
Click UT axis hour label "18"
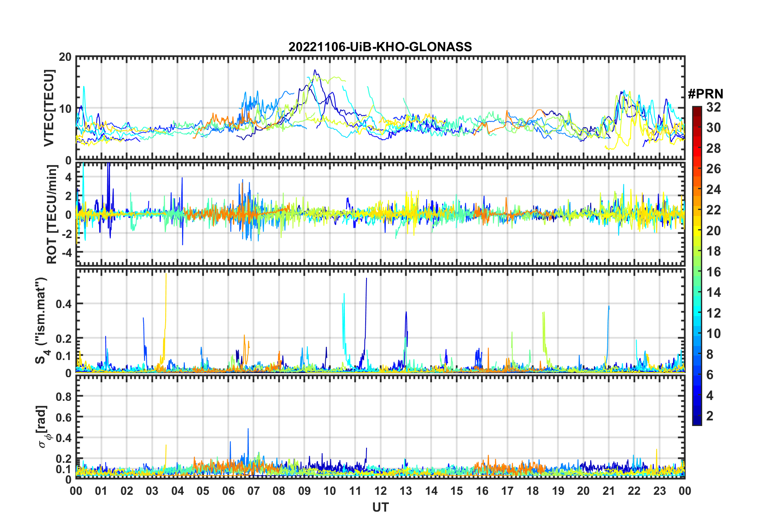coord(533,491)
